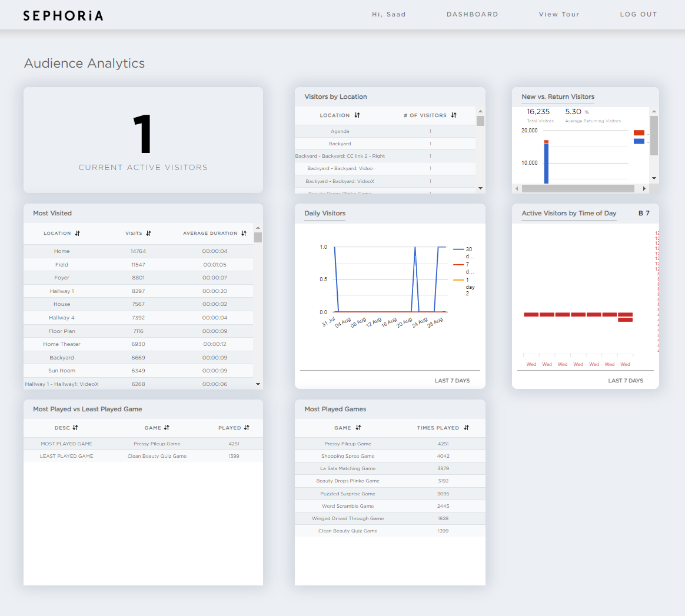Click Winged Drived Through Game row

(x=390, y=518)
